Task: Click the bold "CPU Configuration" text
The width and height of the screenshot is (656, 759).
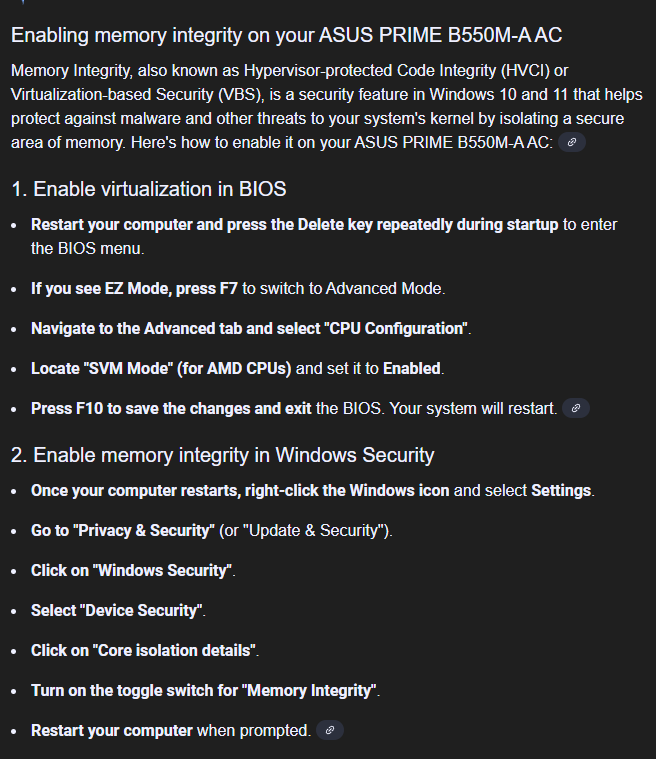Action: coord(398,329)
